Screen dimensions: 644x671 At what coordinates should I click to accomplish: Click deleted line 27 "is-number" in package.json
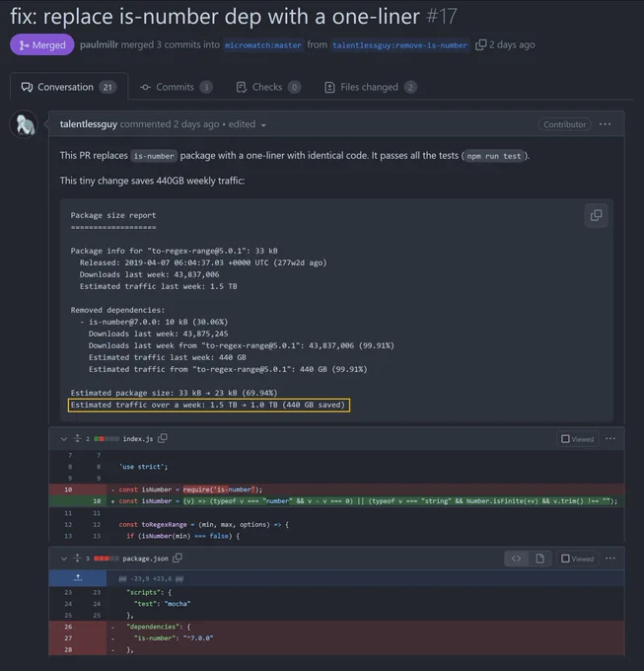[337, 638]
